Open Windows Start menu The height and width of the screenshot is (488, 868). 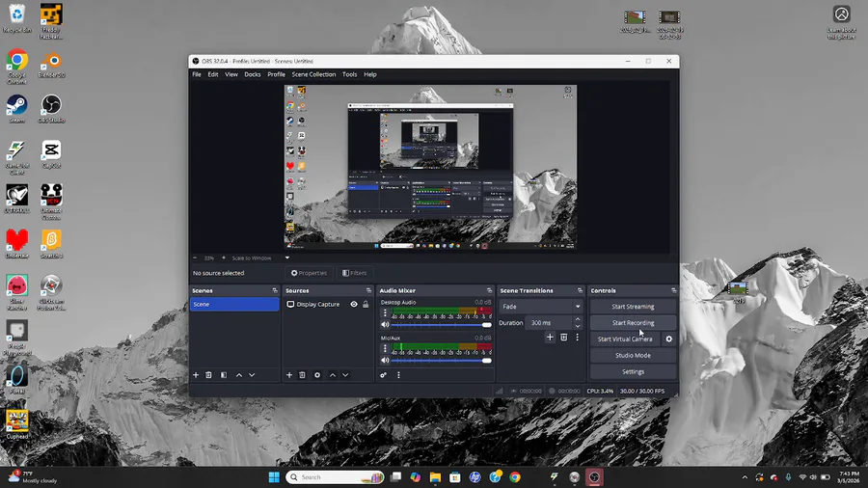[274, 477]
